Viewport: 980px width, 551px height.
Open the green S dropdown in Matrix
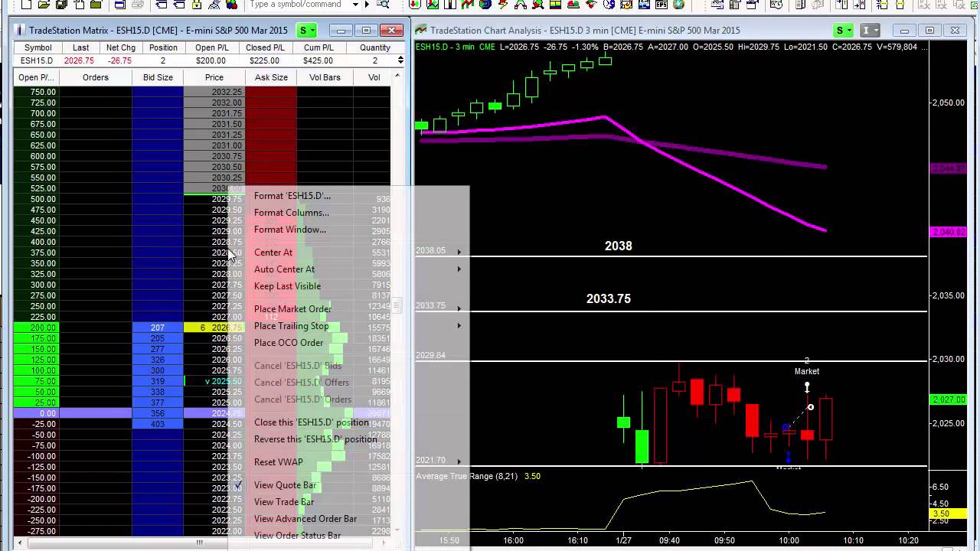[308, 31]
